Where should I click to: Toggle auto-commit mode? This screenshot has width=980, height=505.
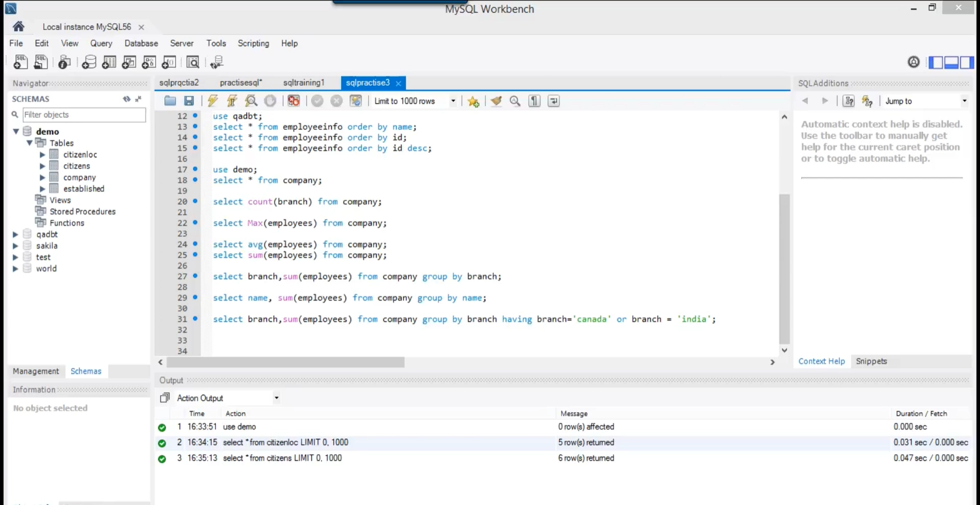(x=356, y=101)
